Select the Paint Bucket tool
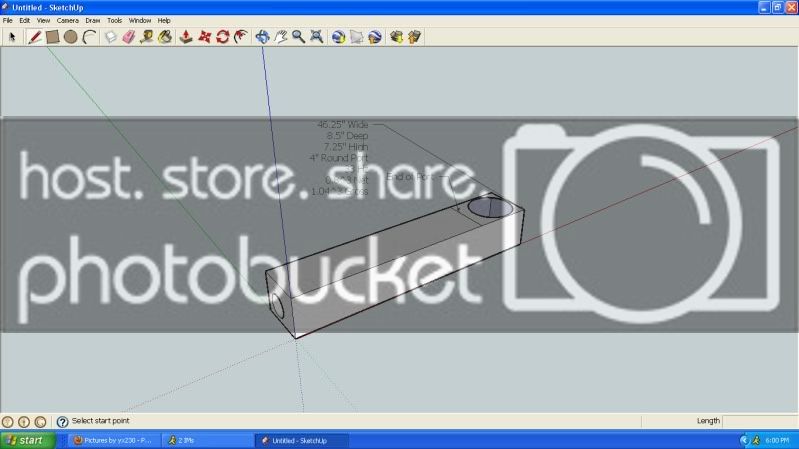 coord(165,37)
